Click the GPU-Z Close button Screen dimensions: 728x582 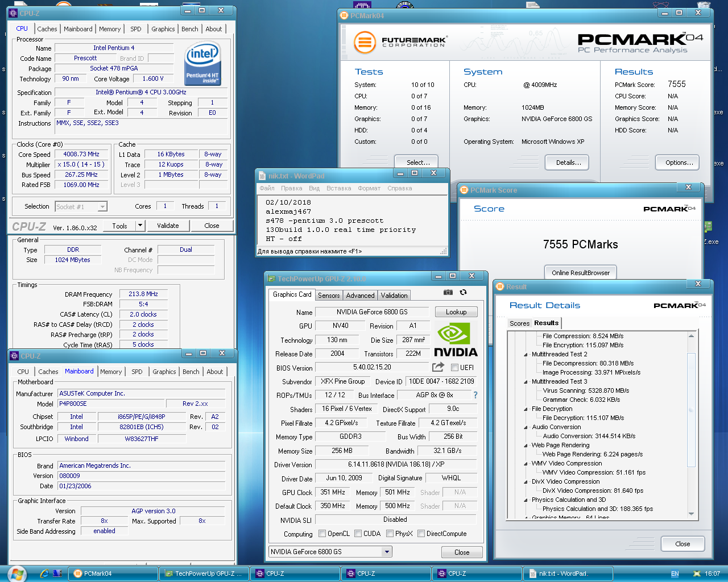tap(462, 552)
